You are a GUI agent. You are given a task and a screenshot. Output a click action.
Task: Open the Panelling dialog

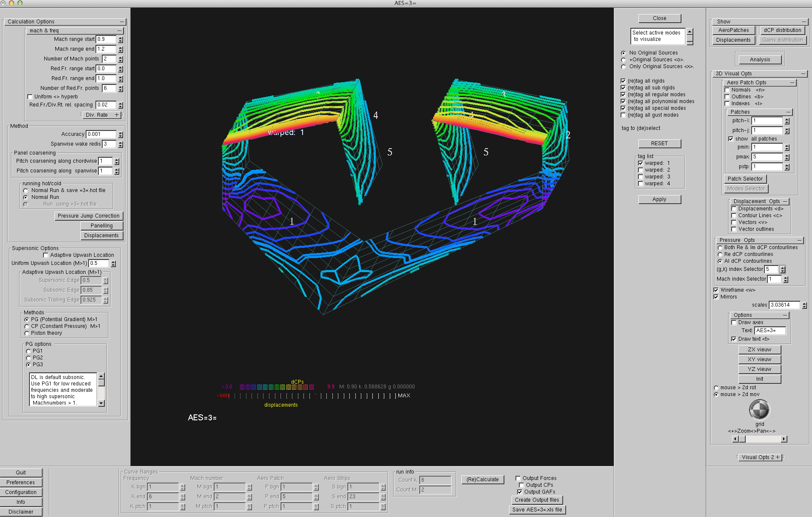point(101,226)
